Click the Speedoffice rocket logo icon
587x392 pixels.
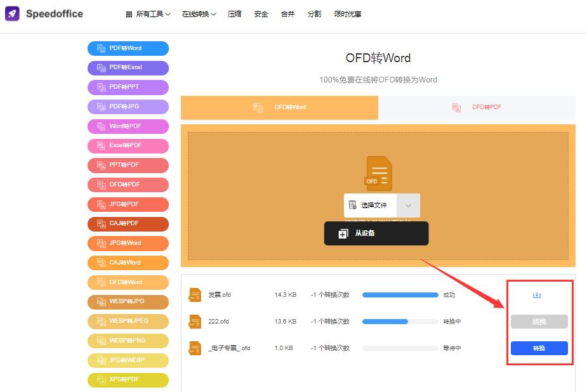[x=12, y=14]
